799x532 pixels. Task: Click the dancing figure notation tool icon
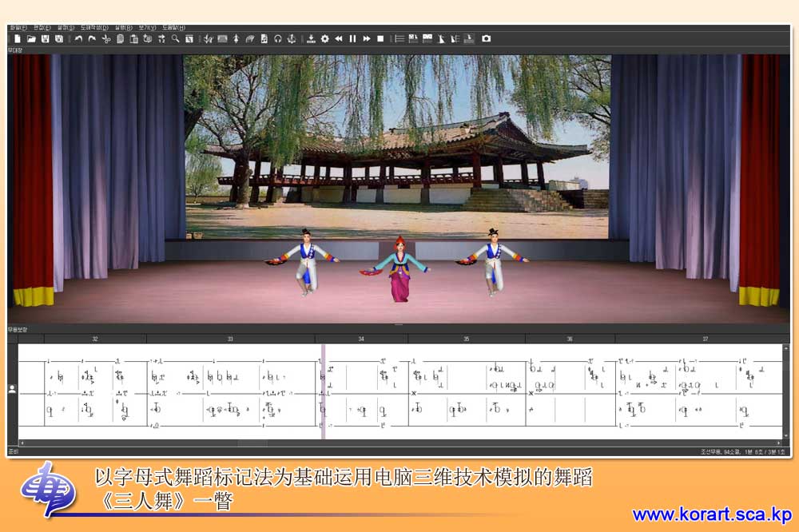pyautogui.click(x=209, y=38)
